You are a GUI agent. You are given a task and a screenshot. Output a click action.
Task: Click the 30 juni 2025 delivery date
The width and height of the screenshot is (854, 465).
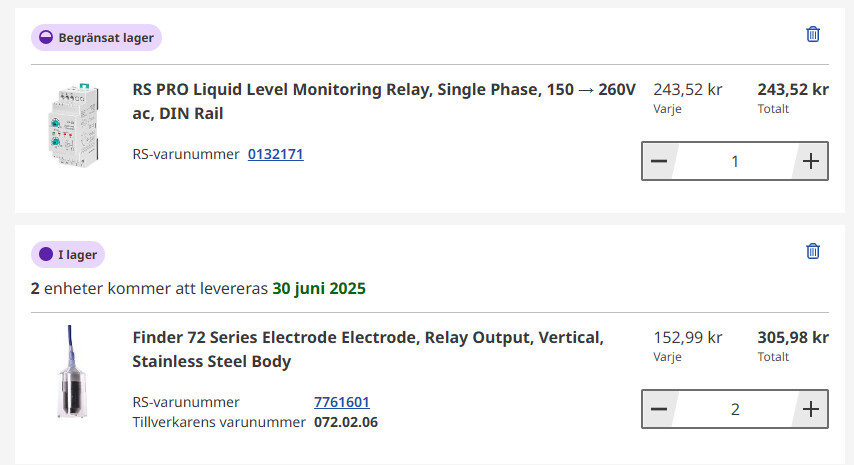(x=319, y=289)
